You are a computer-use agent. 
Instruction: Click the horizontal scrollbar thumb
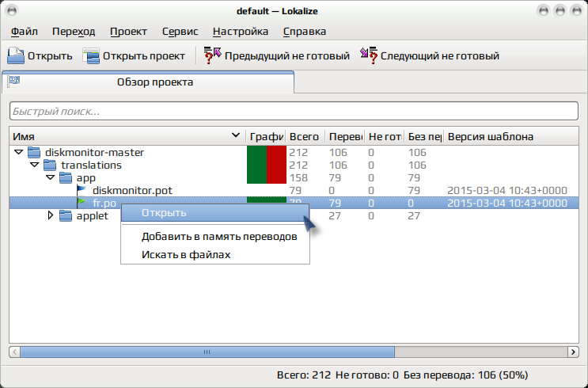[x=207, y=352]
